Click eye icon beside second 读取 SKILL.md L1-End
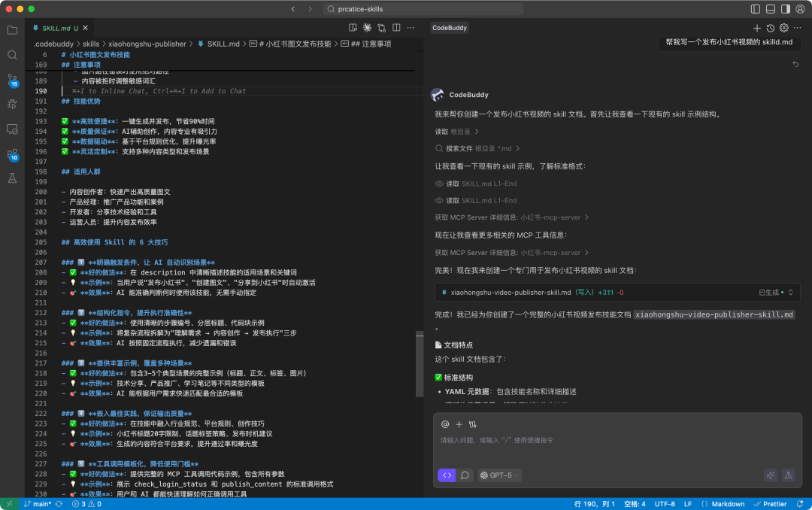 (x=439, y=201)
